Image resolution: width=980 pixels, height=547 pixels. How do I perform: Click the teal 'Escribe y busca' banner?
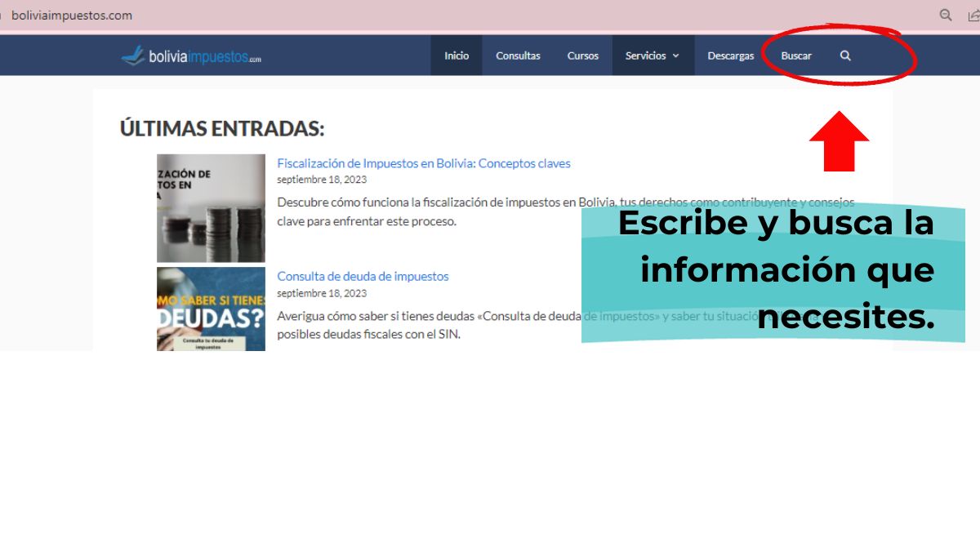[774, 271]
